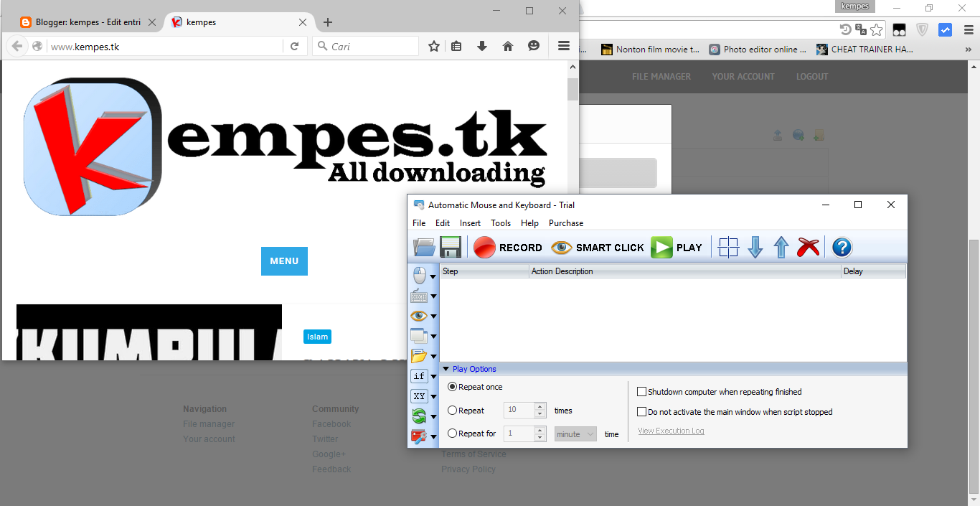Select the Repeat for radio button
This screenshot has width=980, height=506.
click(x=452, y=434)
